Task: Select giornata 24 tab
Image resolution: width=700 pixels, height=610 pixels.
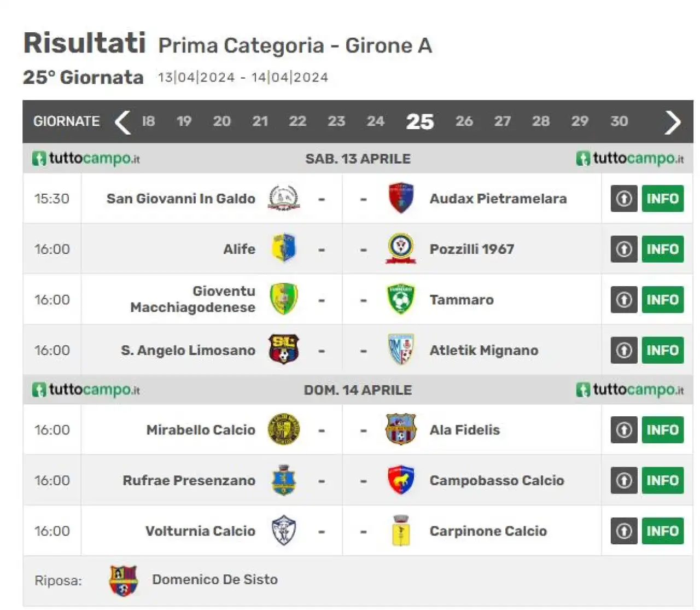Action: (376, 121)
